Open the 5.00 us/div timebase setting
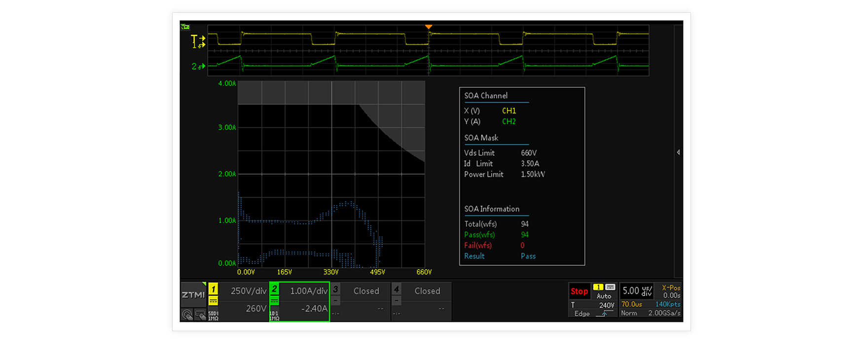The width and height of the screenshot is (868, 345). point(636,291)
